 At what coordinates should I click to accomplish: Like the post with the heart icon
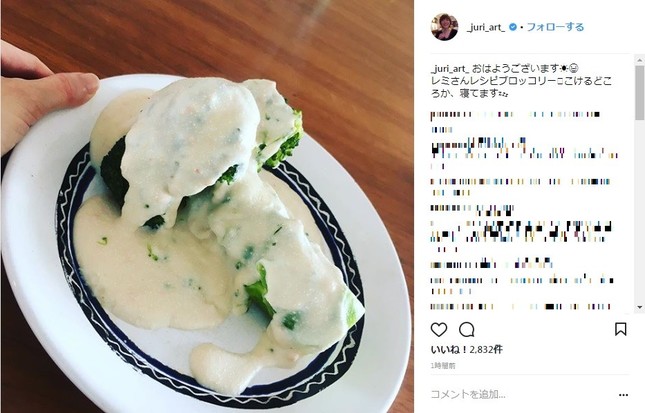pos(439,329)
